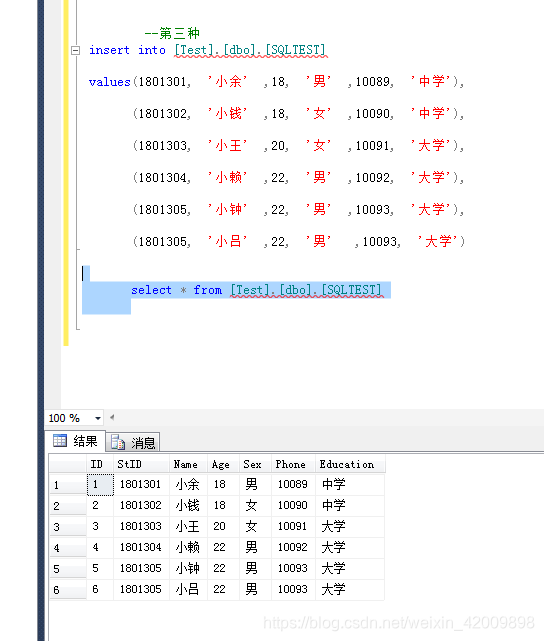Screen dimensions: 544x641
Task: Select the Sex column header
Action: (x=255, y=464)
